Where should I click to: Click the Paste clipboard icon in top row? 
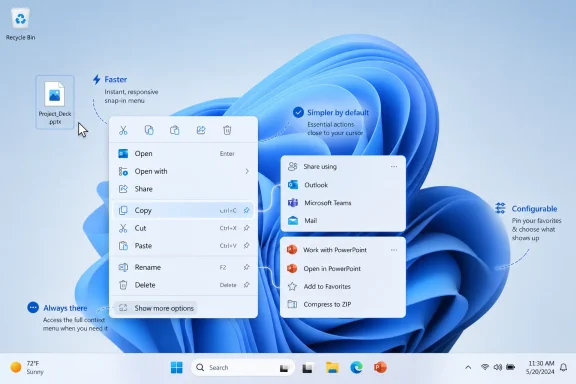[x=174, y=130]
